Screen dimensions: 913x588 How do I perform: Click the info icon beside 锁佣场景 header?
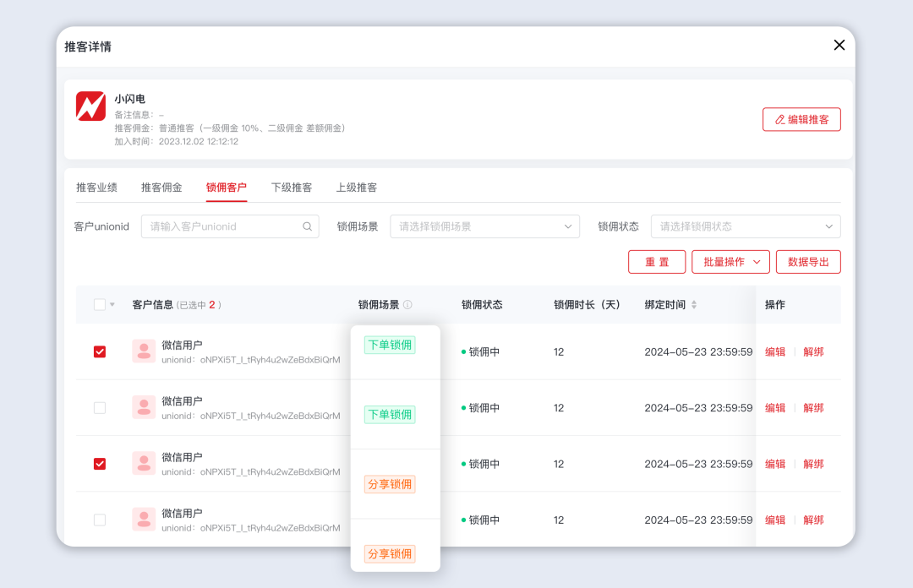407,305
